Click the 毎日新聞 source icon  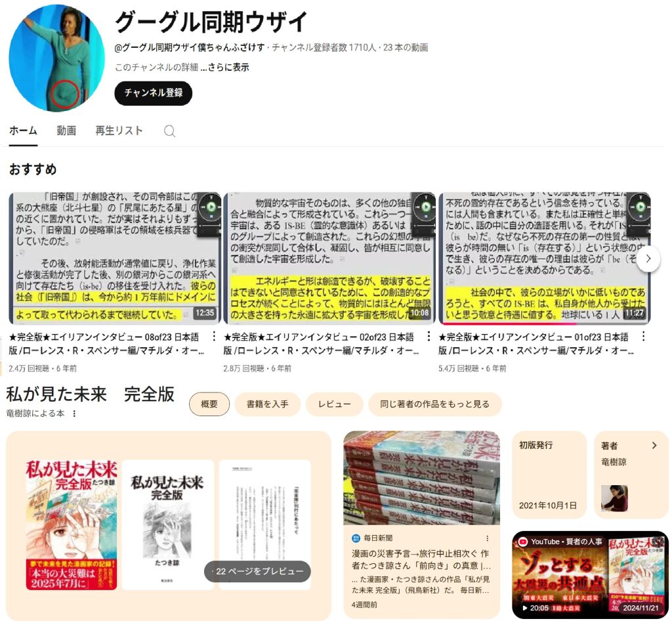click(x=355, y=538)
